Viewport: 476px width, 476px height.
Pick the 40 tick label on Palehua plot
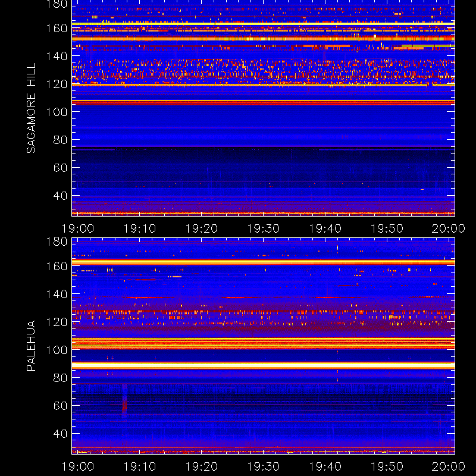[60, 434]
